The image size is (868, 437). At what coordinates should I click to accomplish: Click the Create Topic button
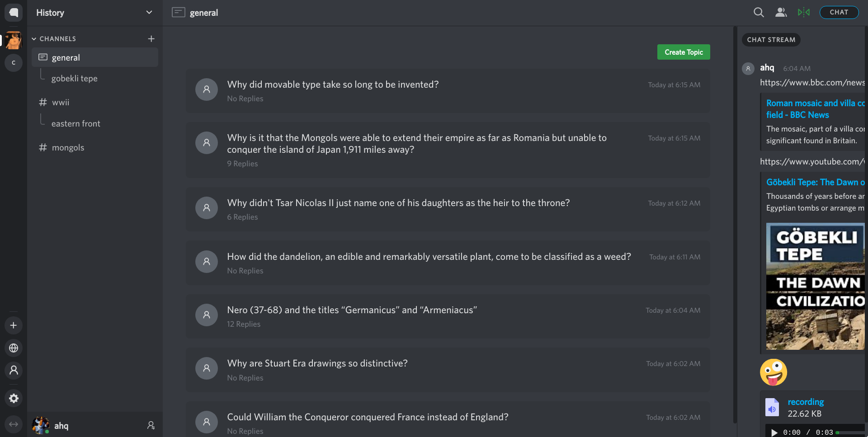pos(683,52)
